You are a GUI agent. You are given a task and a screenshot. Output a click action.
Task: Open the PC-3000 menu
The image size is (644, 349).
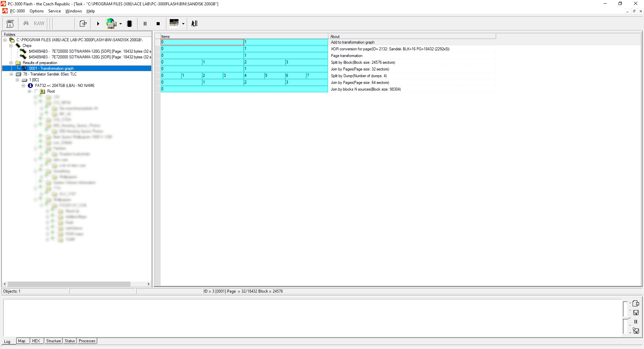point(17,11)
